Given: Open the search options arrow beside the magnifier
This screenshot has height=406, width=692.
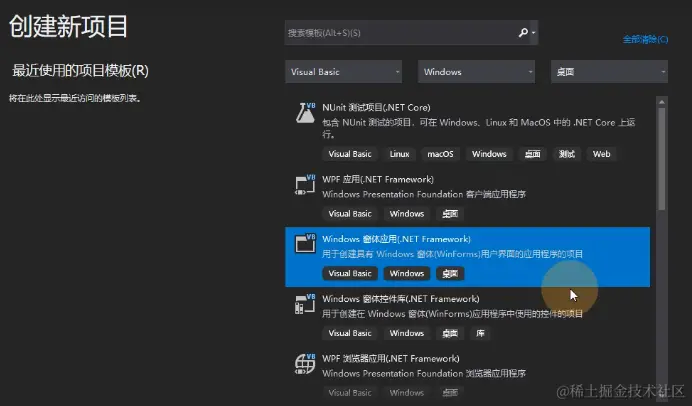Looking at the screenshot, I should point(534,33).
